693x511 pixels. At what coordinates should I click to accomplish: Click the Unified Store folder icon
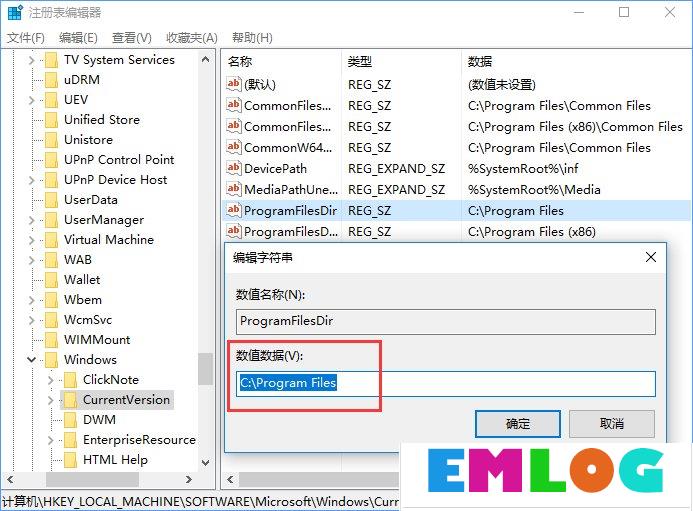pyautogui.click(x=52, y=120)
